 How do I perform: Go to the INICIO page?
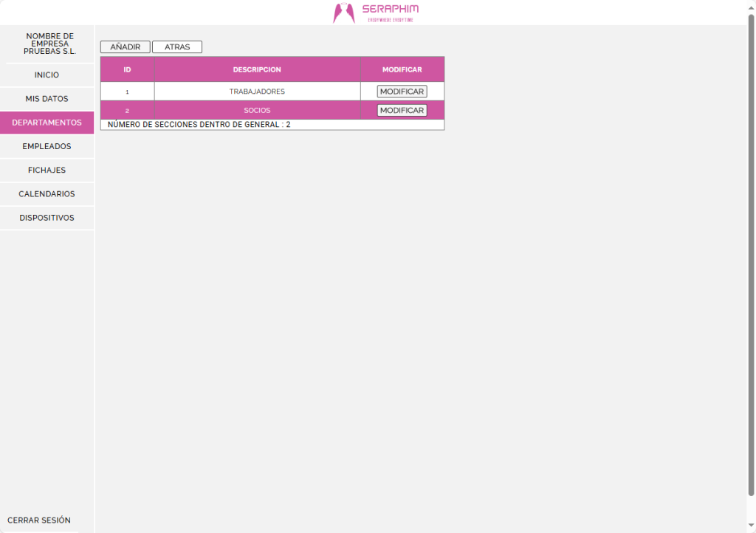(x=47, y=75)
